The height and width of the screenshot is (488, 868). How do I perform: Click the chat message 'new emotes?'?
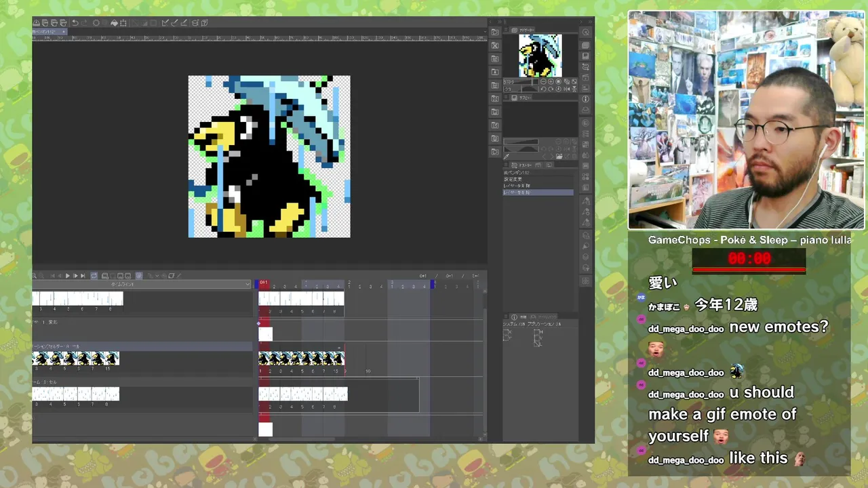pos(778,327)
